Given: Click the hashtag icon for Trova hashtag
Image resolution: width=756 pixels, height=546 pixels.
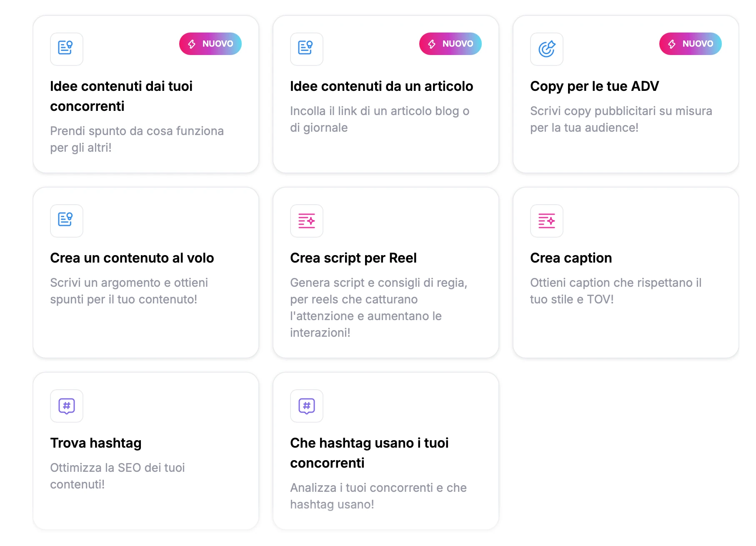Looking at the screenshot, I should click(x=67, y=406).
